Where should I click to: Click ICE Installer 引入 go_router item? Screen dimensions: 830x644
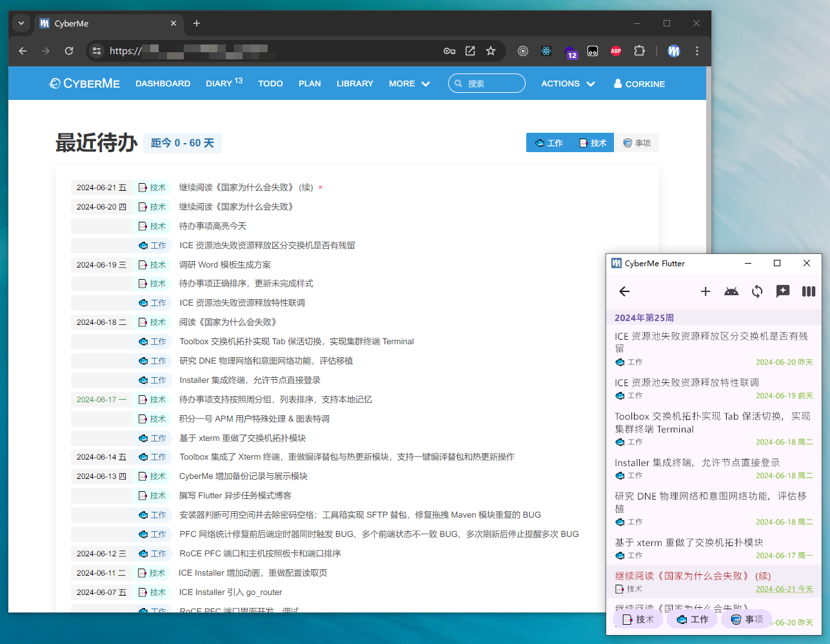[x=230, y=592]
